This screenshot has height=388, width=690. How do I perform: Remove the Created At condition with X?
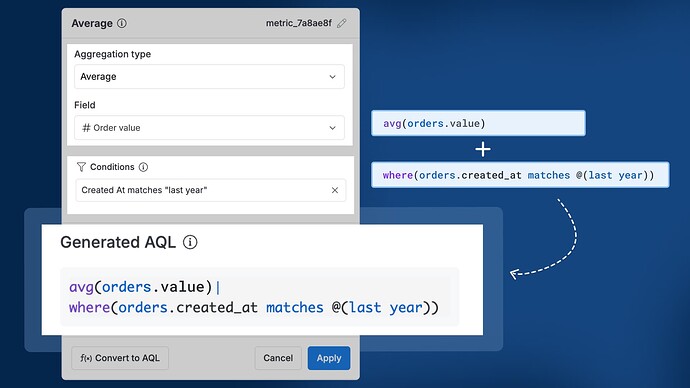click(x=335, y=190)
